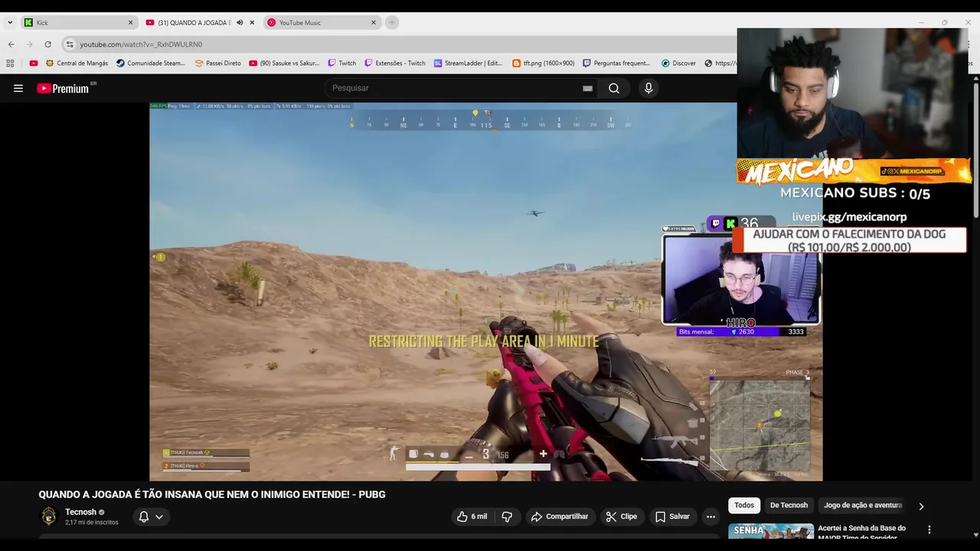
Task: Open the YouTube bookmark icon
Action: click(x=33, y=64)
